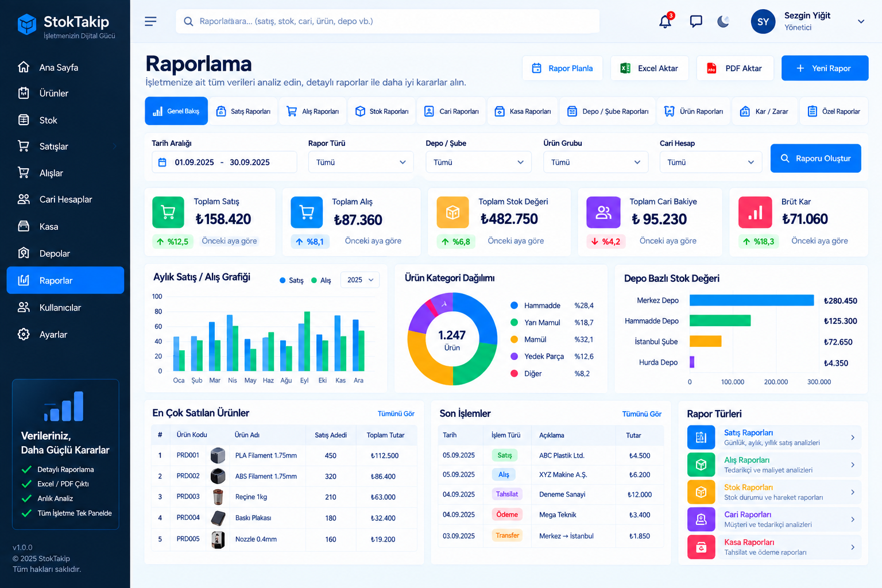Click the hamburger menu icon
Screen dimensions: 882x588
pos(150,21)
